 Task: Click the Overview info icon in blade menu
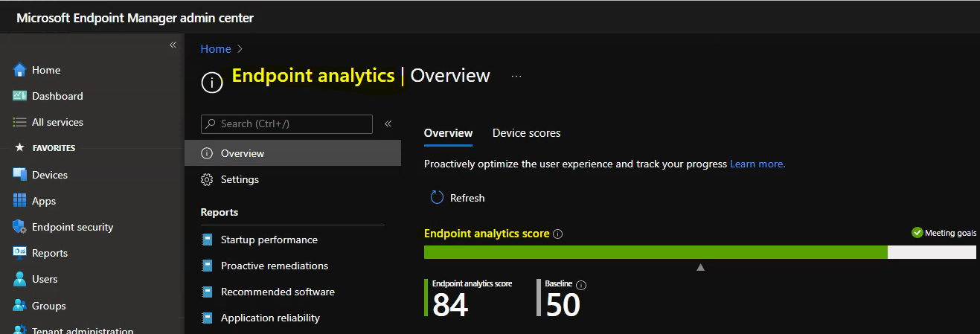[207, 153]
